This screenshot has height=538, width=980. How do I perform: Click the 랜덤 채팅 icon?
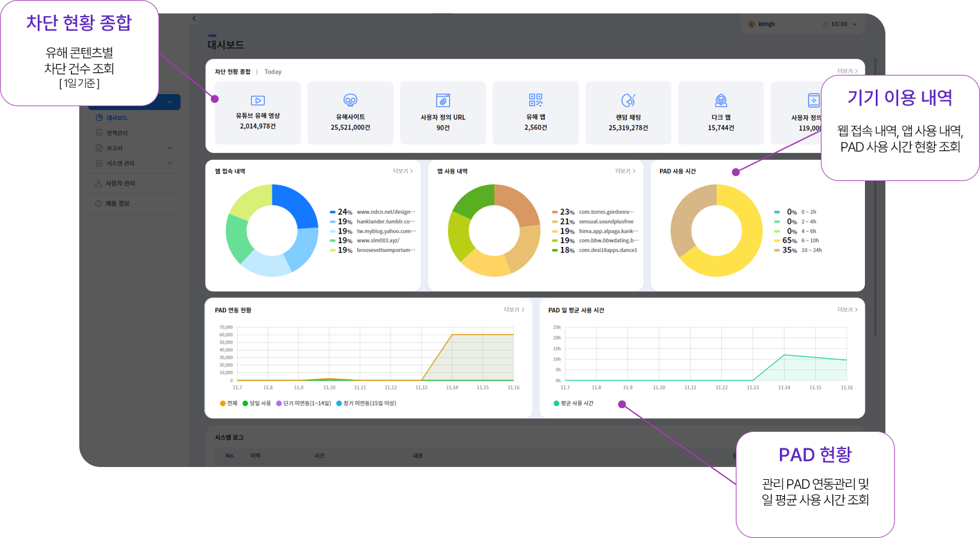628,100
